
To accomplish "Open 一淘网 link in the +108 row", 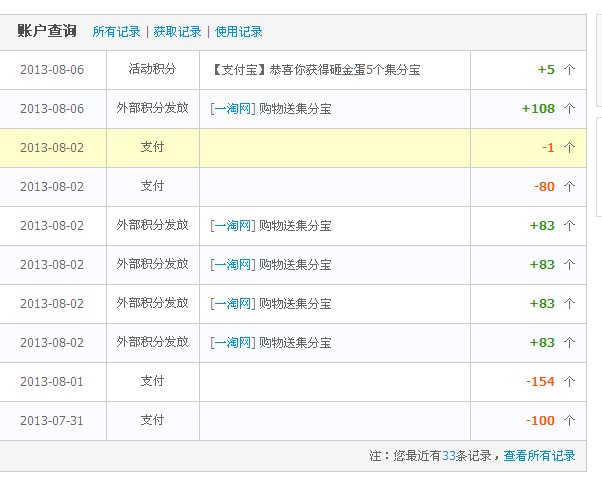I will coord(233,109).
